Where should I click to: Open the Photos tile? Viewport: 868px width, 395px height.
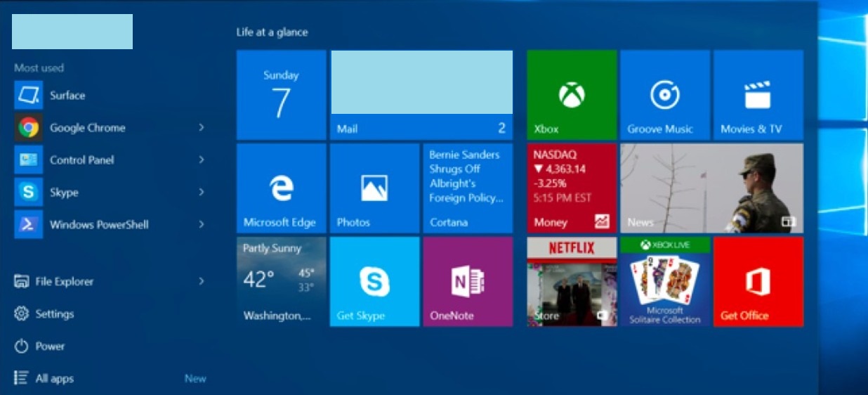point(374,188)
